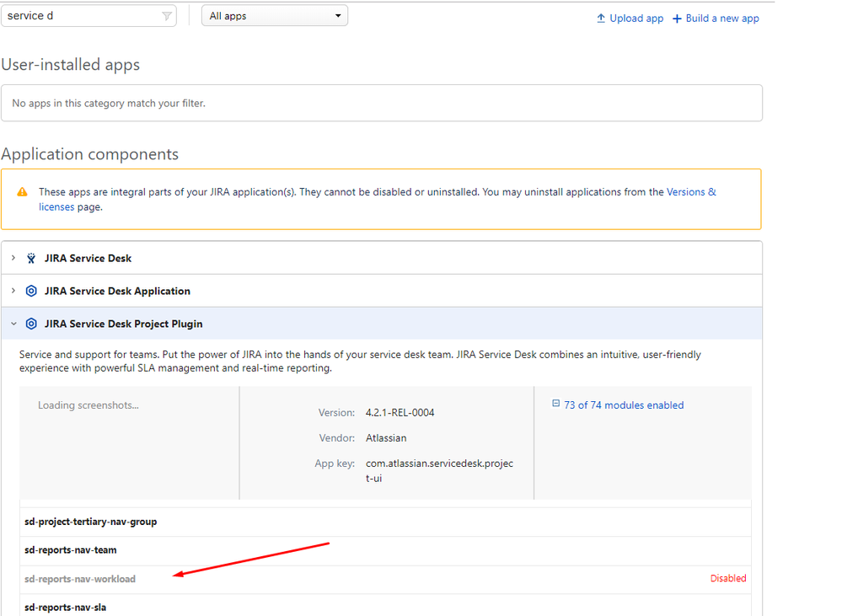Screen dimensions: 842x616
Task: Click the version value 4.2.1-REL-0004
Action: point(400,412)
